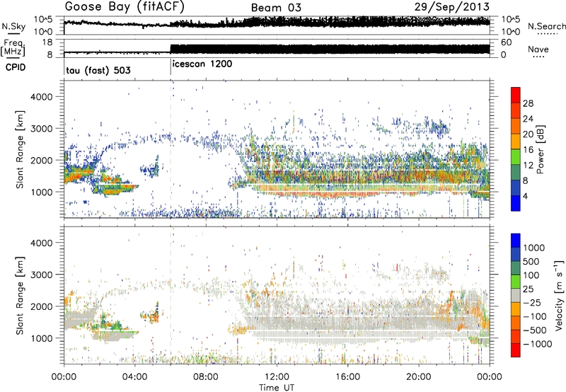Click the 3000 tick in velocity panel

pos(41,275)
